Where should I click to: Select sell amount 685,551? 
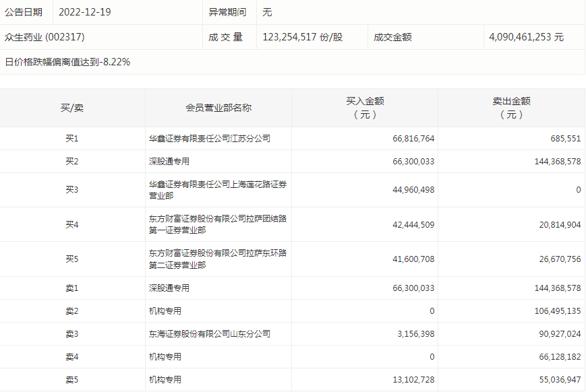tap(566, 139)
